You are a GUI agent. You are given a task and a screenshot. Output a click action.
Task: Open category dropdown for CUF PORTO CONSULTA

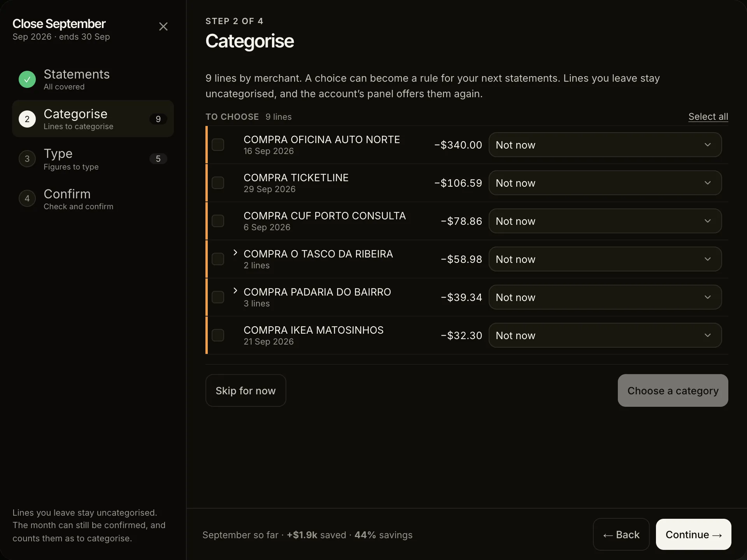click(x=605, y=221)
